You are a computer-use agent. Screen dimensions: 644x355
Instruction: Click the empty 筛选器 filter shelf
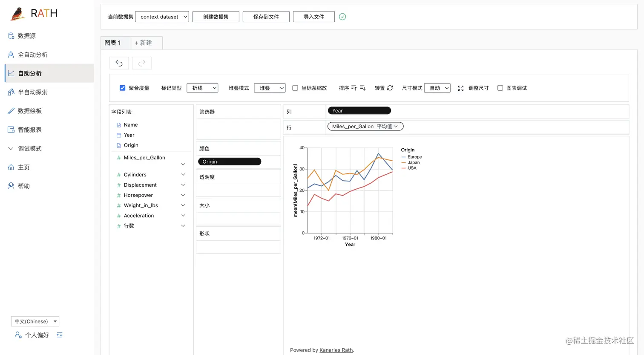pyautogui.click(x=238, y=129)
